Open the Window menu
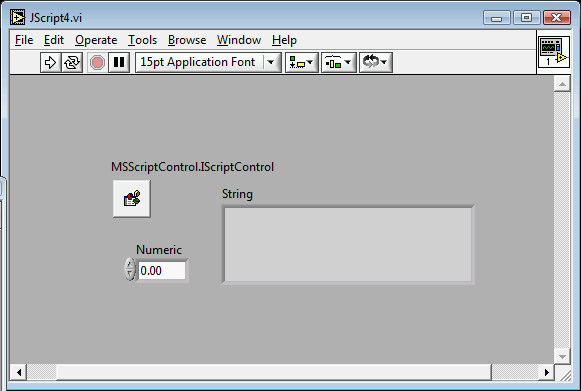 pos(239,40)
